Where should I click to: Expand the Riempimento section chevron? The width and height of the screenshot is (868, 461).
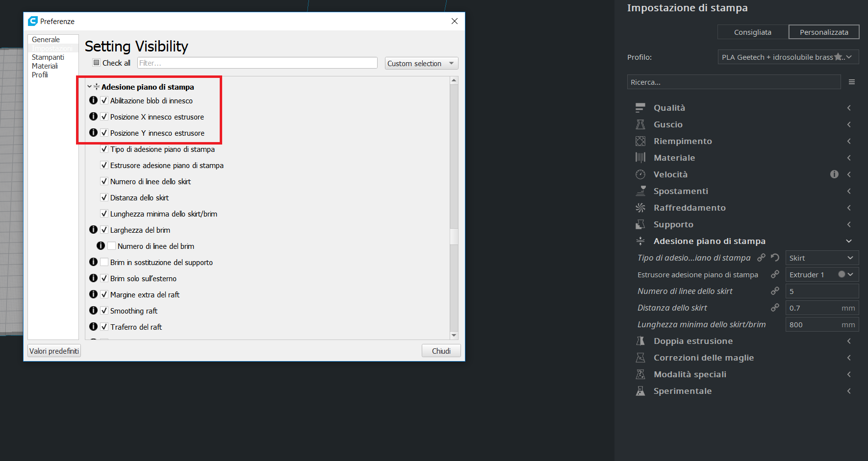(849, 141)
